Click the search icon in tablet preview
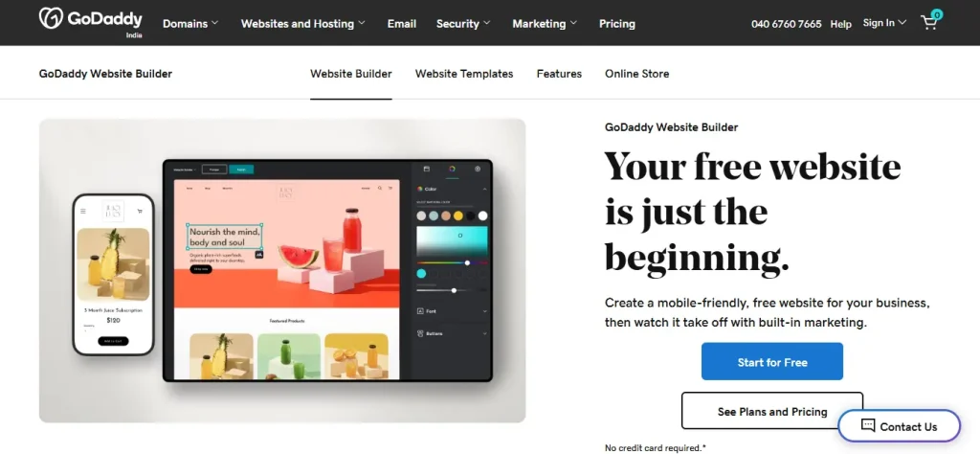 coord(379,188)
